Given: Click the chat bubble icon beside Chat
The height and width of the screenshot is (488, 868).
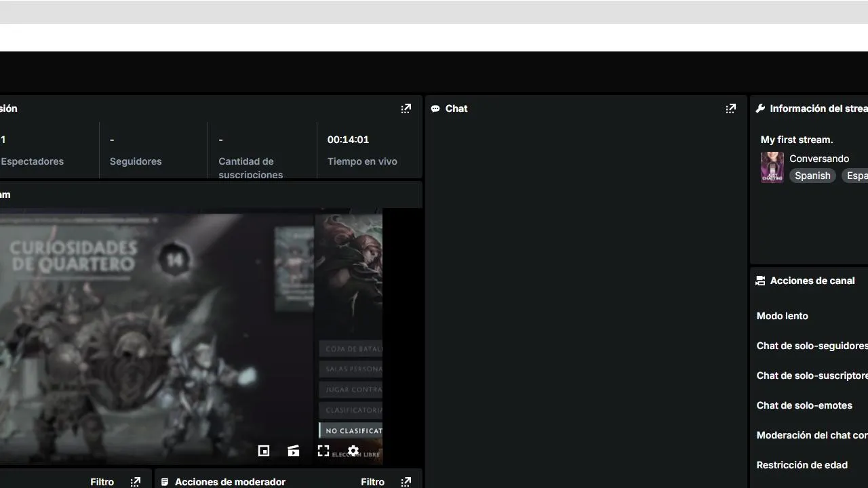Looking at the screenshot, I should 435,108.
